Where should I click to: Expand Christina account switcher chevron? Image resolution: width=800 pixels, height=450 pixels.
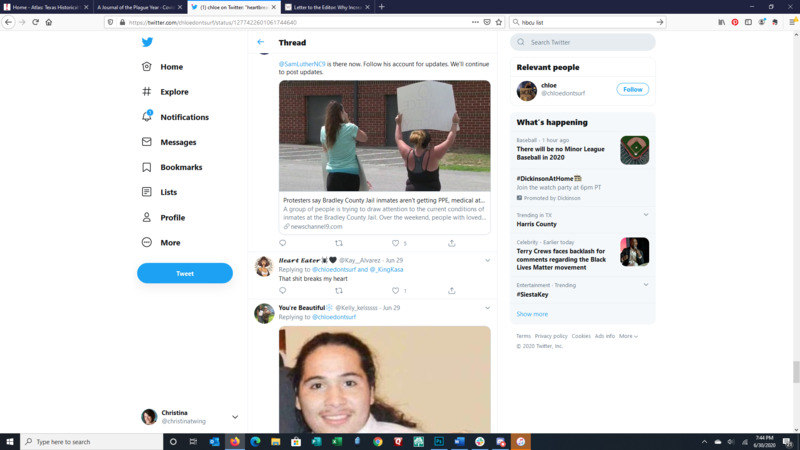point(235,417)
